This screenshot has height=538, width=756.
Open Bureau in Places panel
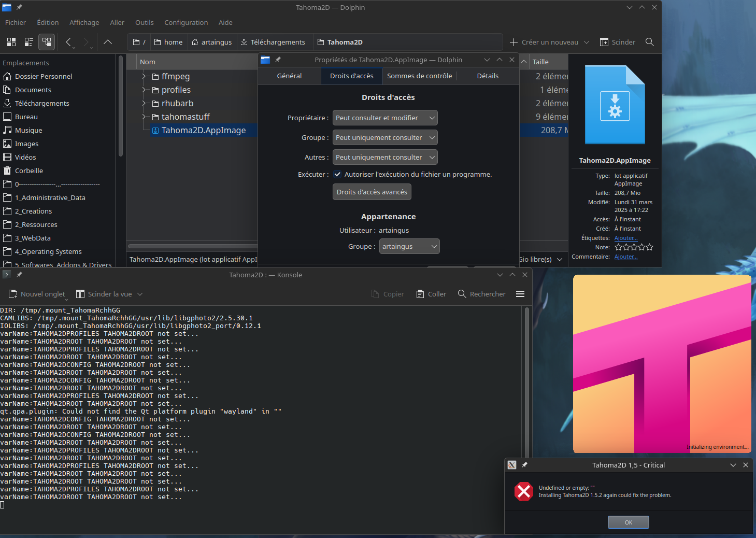tap(26, 117)
